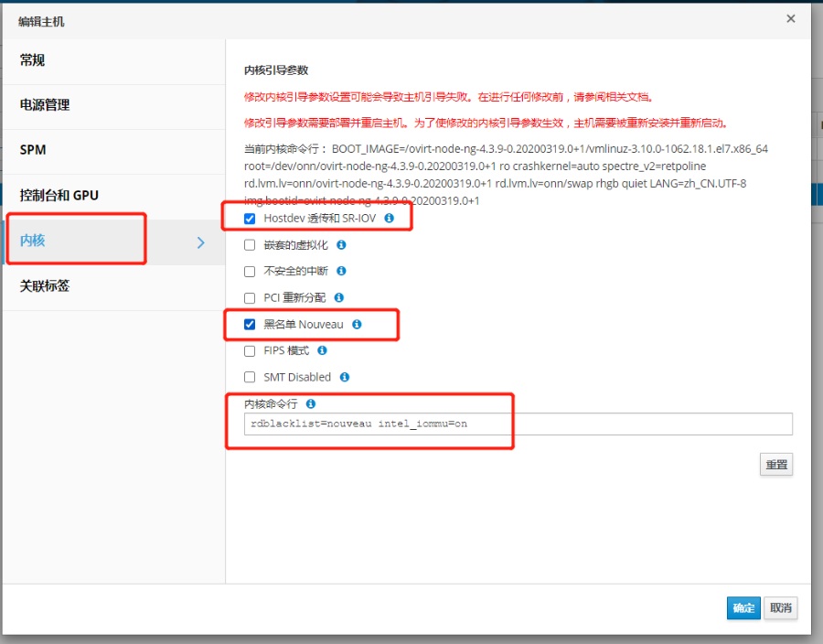Click info icon next to PCI 重新分配
Screen dimensions: 823x644
coord(339,297)
